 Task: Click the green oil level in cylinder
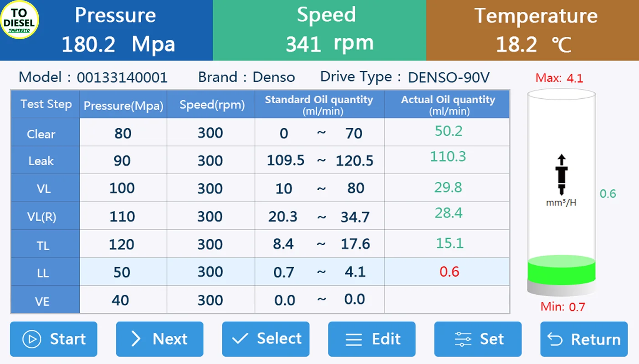562,271
